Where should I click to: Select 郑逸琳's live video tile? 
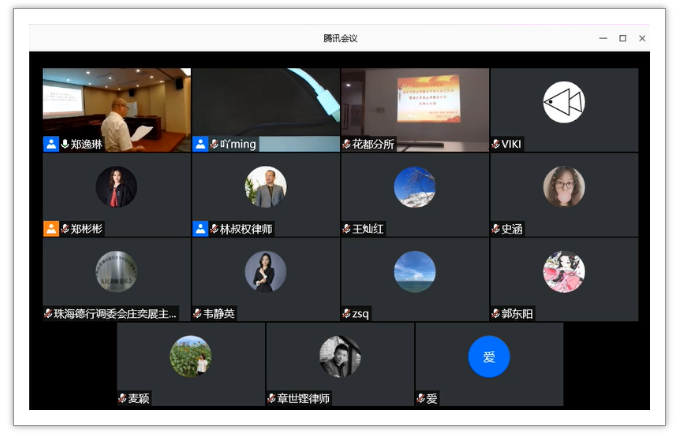tap(117, 110)
